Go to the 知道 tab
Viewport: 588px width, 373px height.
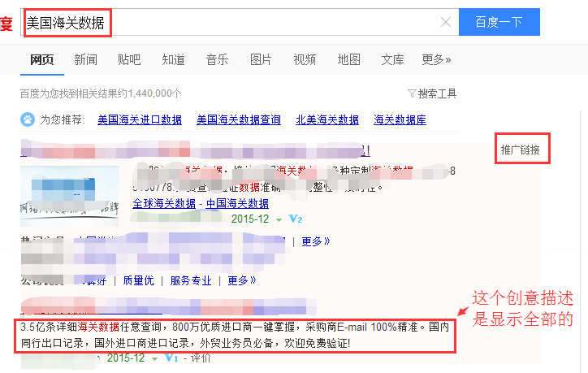173,59
